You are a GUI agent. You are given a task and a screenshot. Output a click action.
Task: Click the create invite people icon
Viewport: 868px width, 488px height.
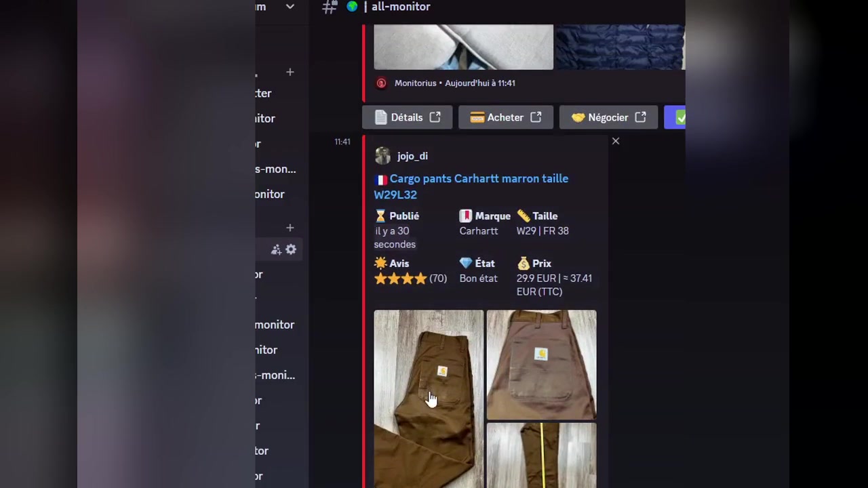point(276,249)
